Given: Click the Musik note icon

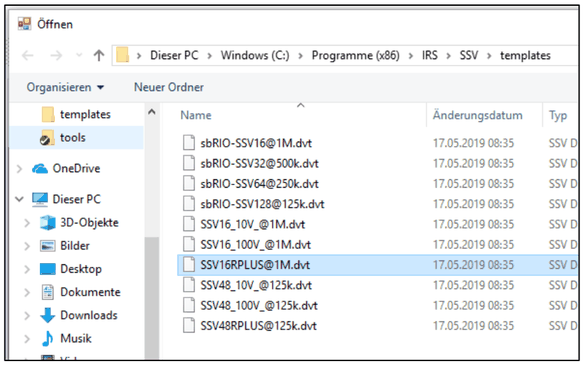Looking at the screenshot, I should 47,339.
